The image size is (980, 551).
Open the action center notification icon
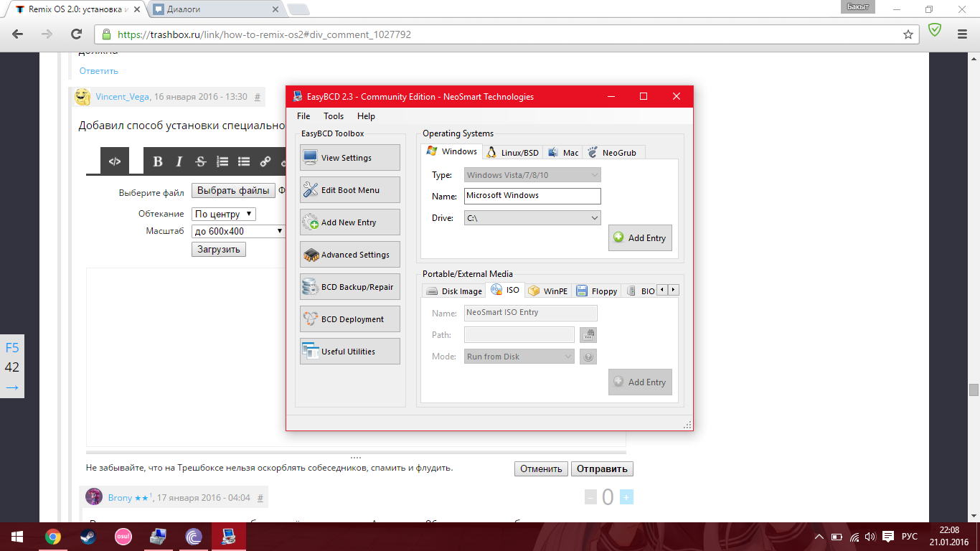click(x=888, y=537)
